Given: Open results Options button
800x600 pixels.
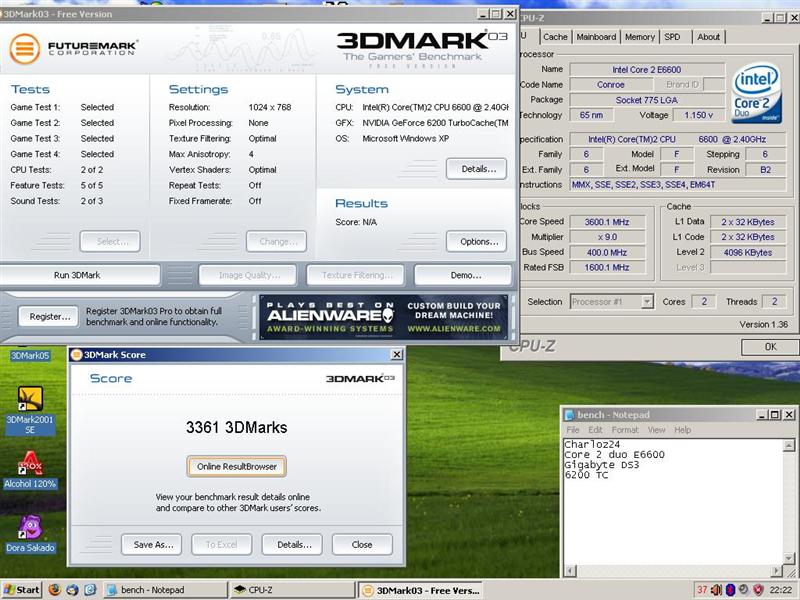Looking at the screenshot, I should point(477,241).
